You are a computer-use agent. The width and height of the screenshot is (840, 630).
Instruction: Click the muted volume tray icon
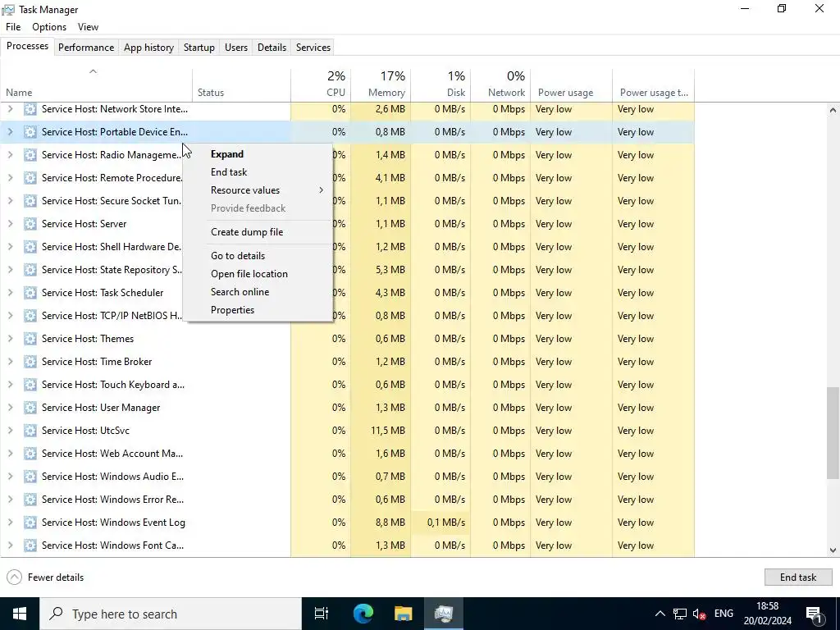[699, 614]
